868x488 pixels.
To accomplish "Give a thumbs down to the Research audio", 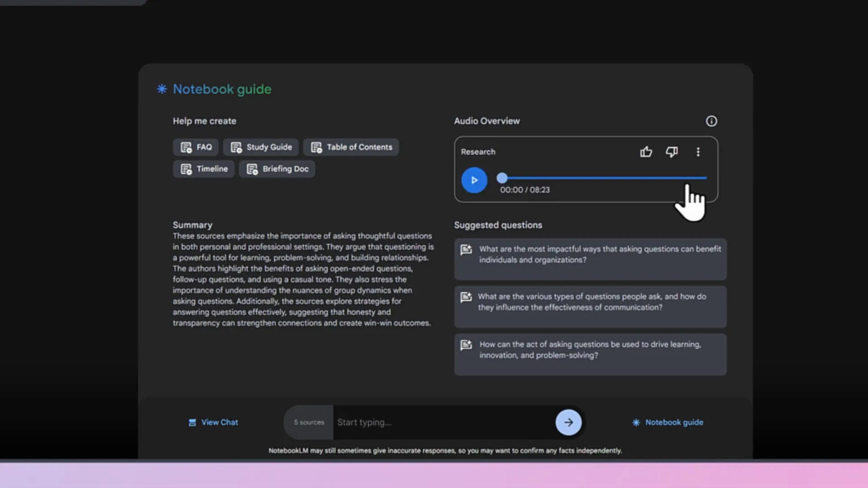I will point(672,152).
